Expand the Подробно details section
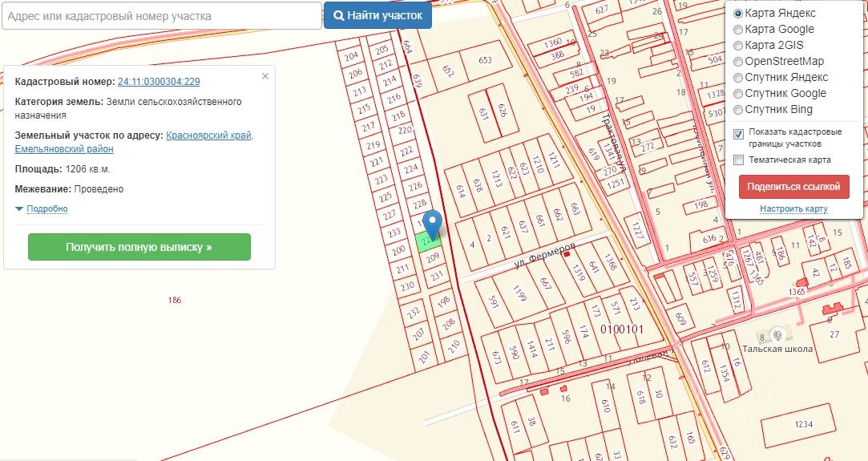This screenshot has height=461, width=868. (x=46, y=209)
